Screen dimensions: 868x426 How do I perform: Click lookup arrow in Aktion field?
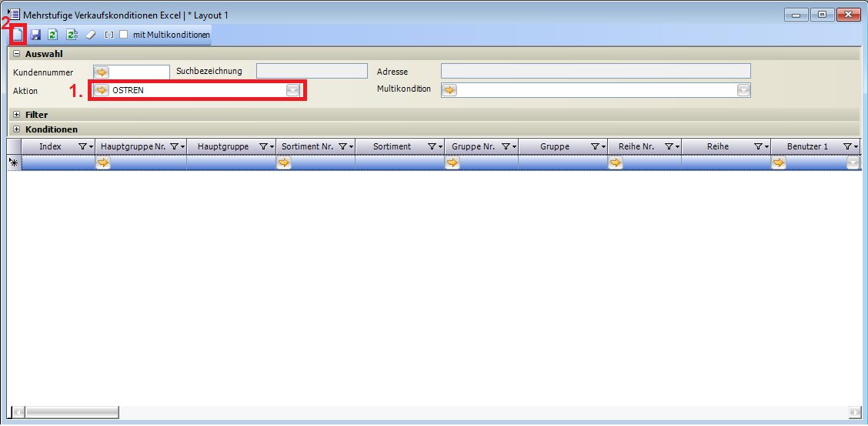click(102, 90)
